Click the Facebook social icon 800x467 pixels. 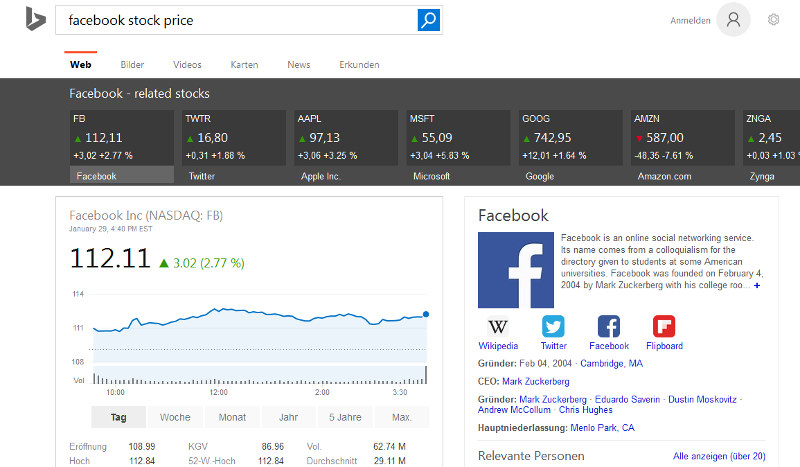coord(608,327)
